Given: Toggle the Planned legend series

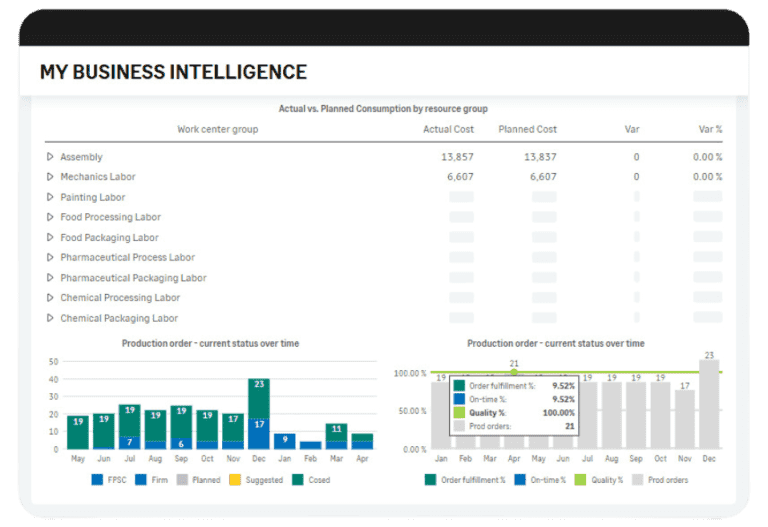Looking at the screenshot, I should point(181,480).
